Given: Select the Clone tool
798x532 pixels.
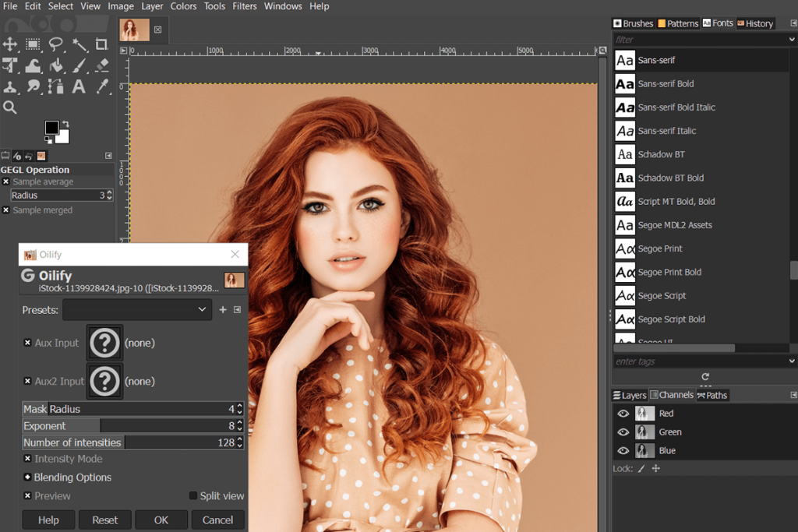Looking at the screenshot, I should 11,86.
